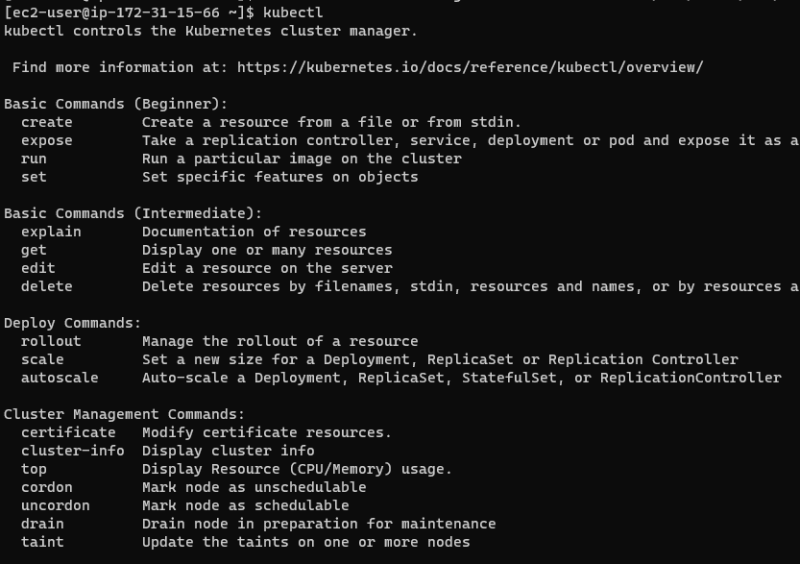Image resolution: width=800 pixels, height=564 pixels.
Task: Click the ec2-user shell prompt text
Action: coord(130,12)
